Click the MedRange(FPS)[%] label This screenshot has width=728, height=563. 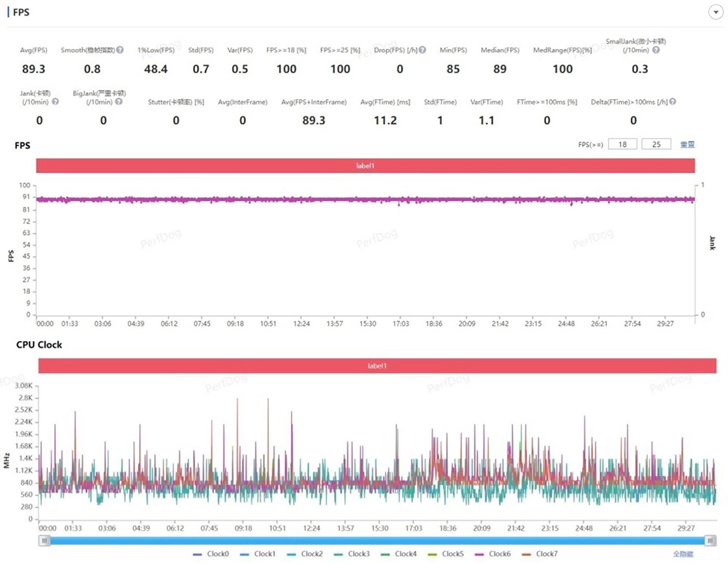tap(563, 50)
